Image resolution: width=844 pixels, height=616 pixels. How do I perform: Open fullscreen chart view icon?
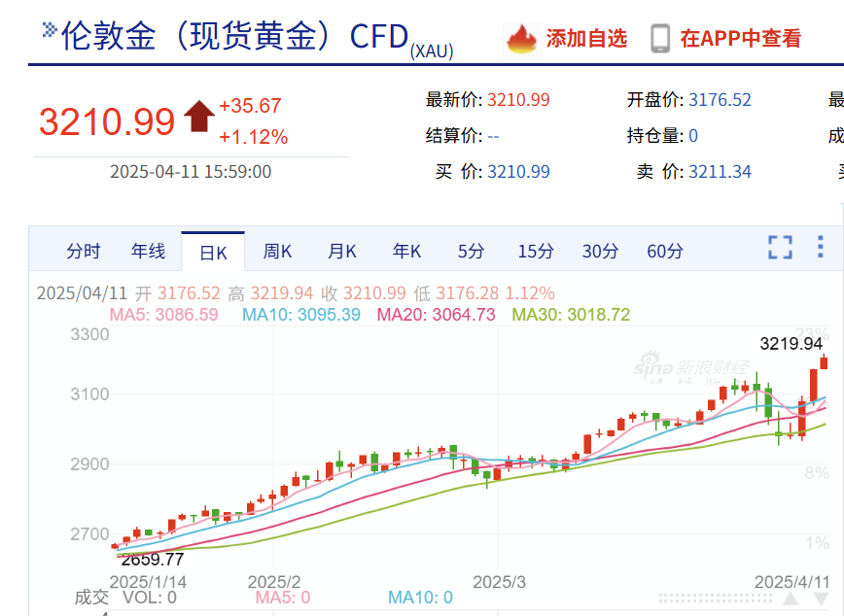[779, 249]
